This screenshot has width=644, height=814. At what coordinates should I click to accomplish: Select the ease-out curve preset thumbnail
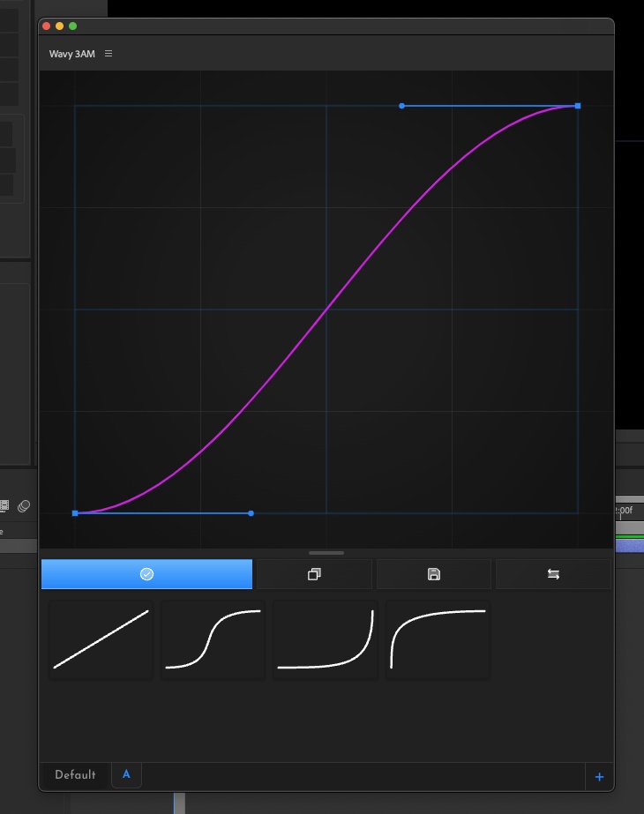click(438, 639)
